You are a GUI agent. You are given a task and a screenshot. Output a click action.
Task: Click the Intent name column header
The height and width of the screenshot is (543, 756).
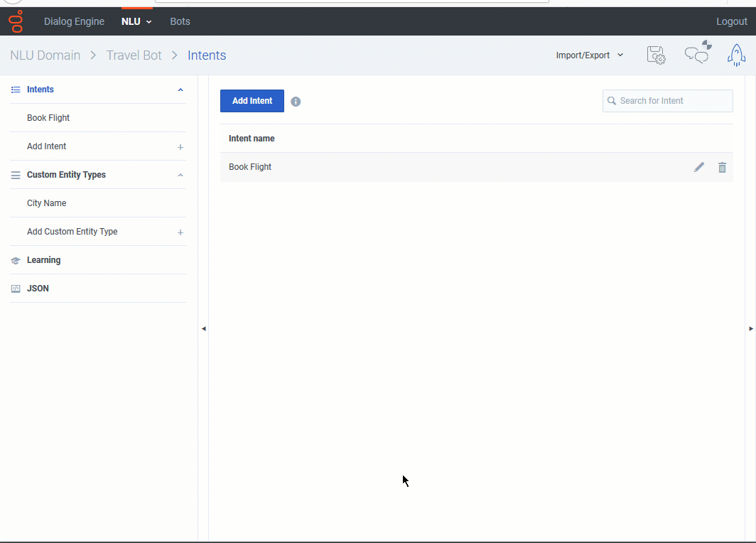[252, 139]
